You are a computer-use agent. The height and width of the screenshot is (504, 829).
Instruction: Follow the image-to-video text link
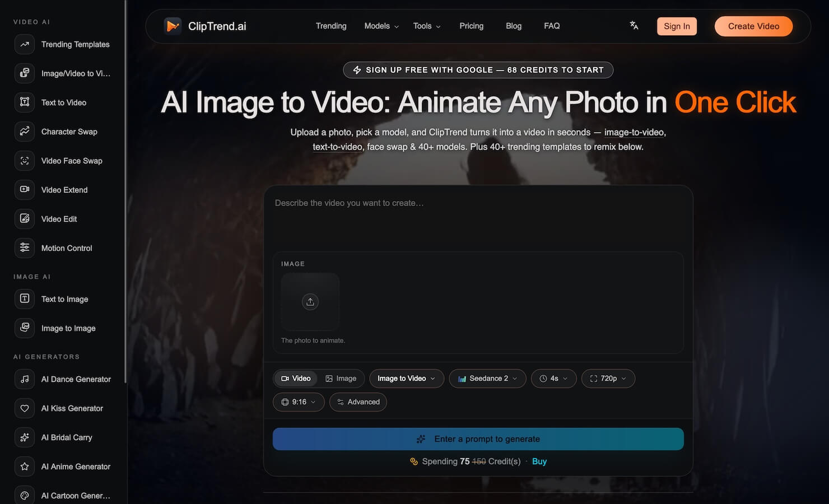[634, 132]
